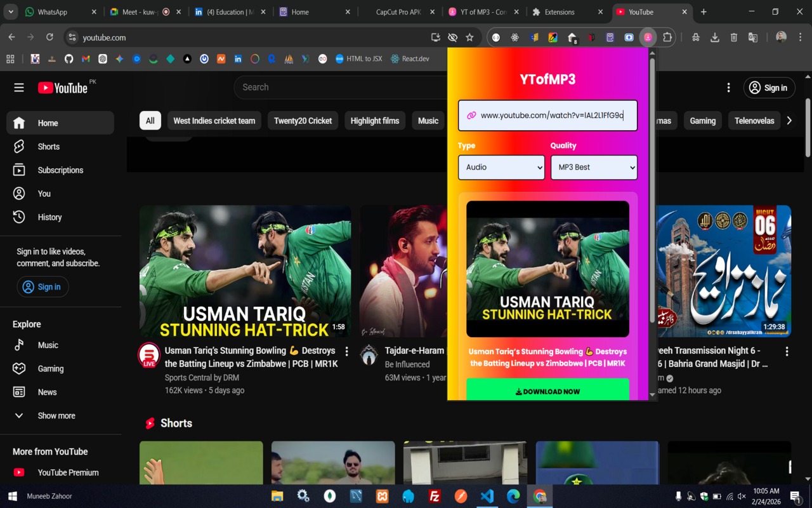812x508 pixels.
Task: Click the YouTube logo
Action: click(x=63, y=88)
